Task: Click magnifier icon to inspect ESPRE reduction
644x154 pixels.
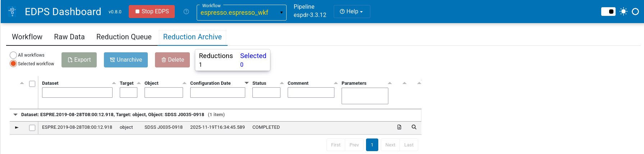Action: (x=414, y=127)
